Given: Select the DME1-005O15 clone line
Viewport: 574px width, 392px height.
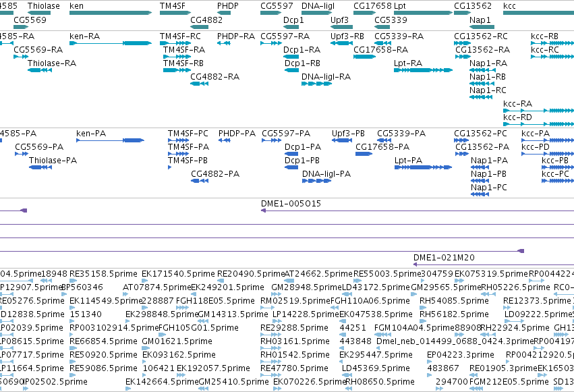Looking at the screenshot, I should click(x=418, y=211).
